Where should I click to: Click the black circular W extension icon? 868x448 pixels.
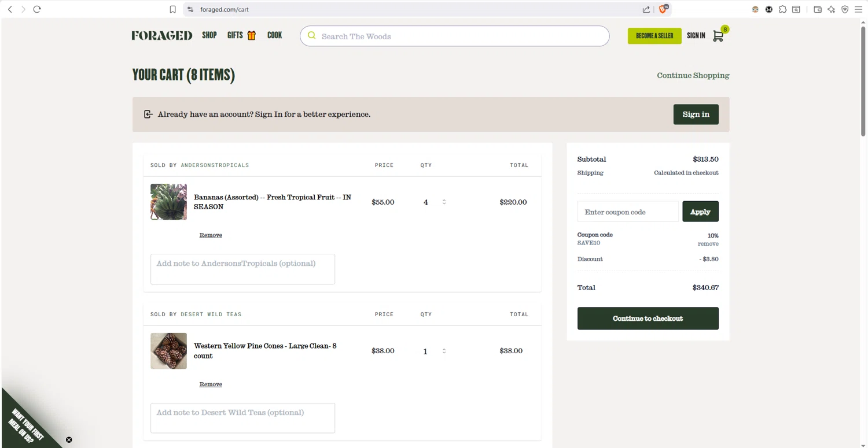pos(769,9)
